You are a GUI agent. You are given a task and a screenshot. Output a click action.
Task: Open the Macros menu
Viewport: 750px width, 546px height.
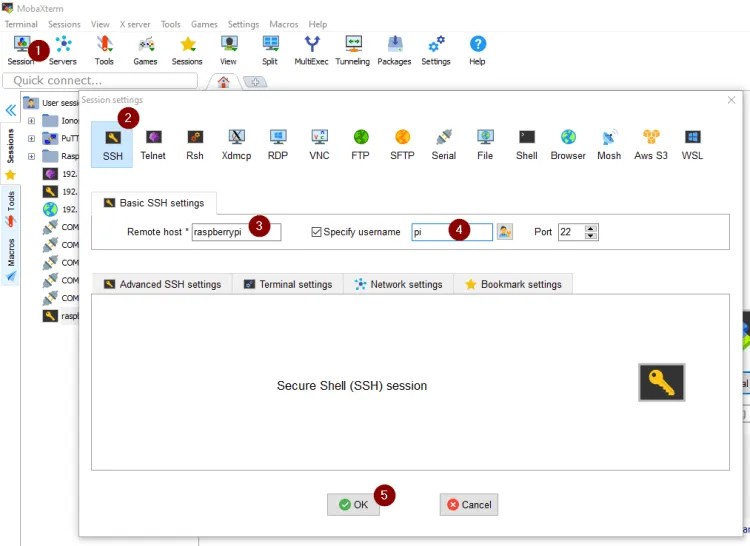285,24
